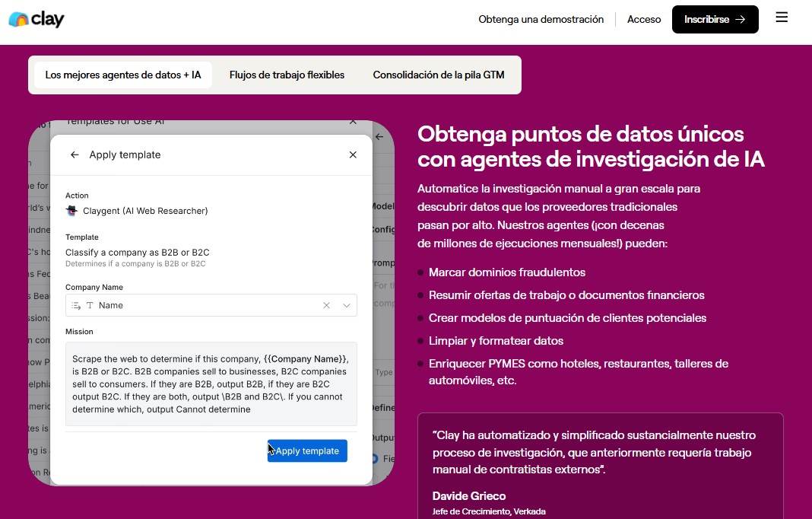812x519 pixels.
Task: Click the back arrow in Apply template dialog
Action: coord(75,154)
